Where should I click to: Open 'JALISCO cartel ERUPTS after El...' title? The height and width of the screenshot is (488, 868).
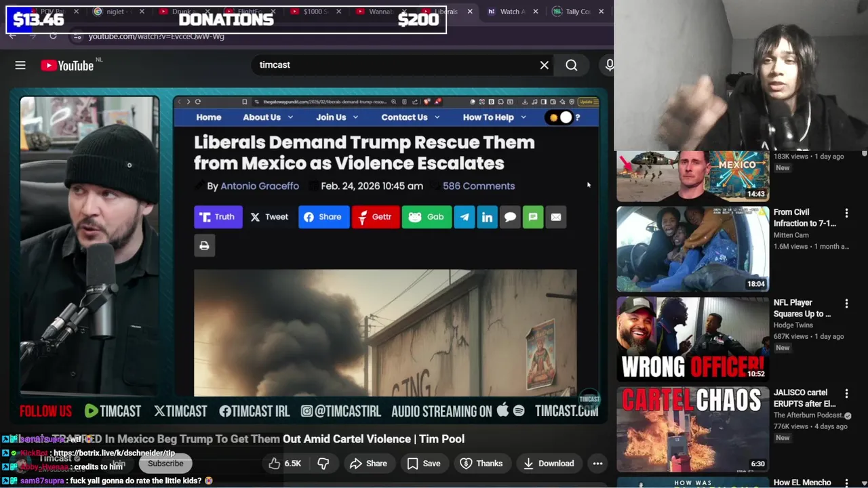[804, 398]
